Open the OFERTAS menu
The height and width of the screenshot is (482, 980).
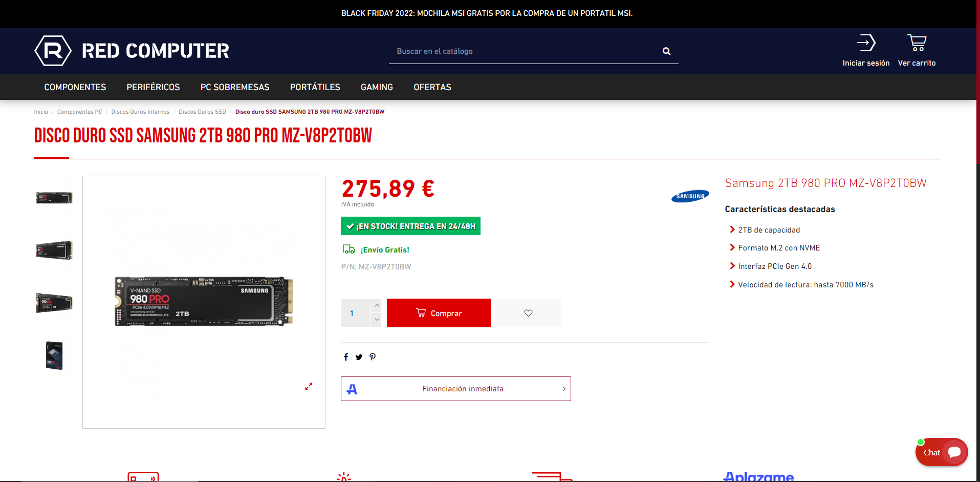coord(432,87)
